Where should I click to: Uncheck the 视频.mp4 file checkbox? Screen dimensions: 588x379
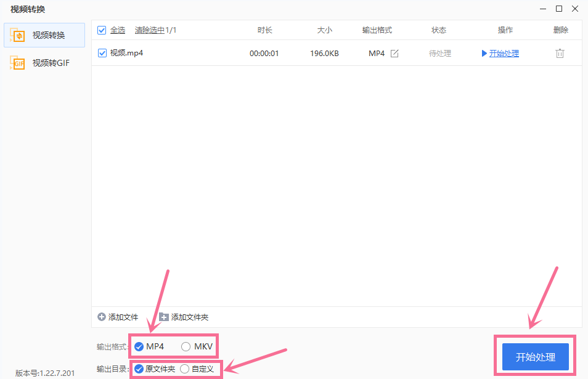[102, 54]
